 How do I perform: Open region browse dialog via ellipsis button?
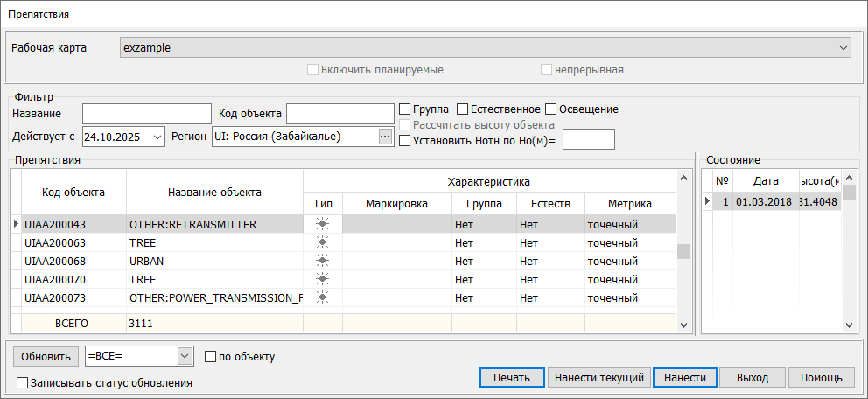point(385,136)
